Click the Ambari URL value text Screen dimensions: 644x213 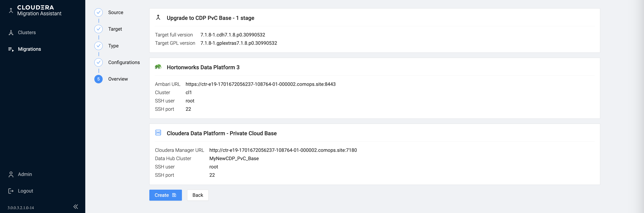pyautogui.click(x=260, y=84)
